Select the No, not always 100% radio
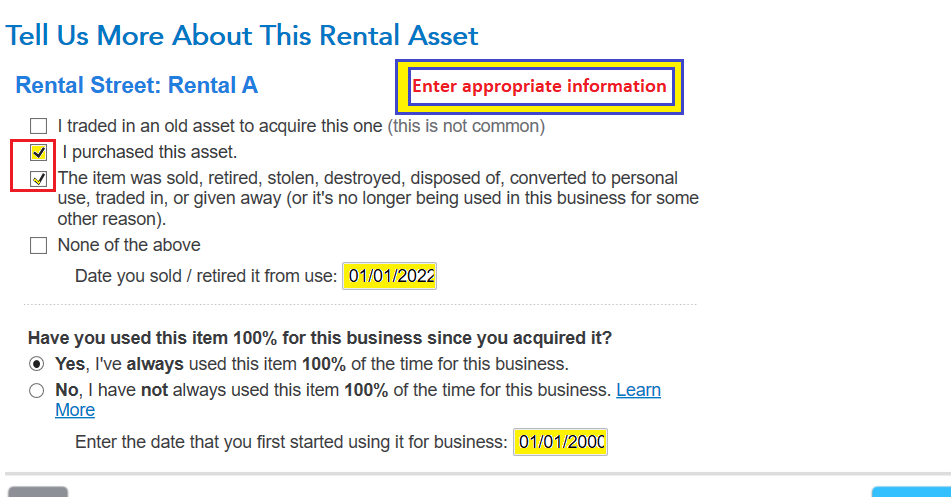Viewport: 951px width, 497px height. 36,390
